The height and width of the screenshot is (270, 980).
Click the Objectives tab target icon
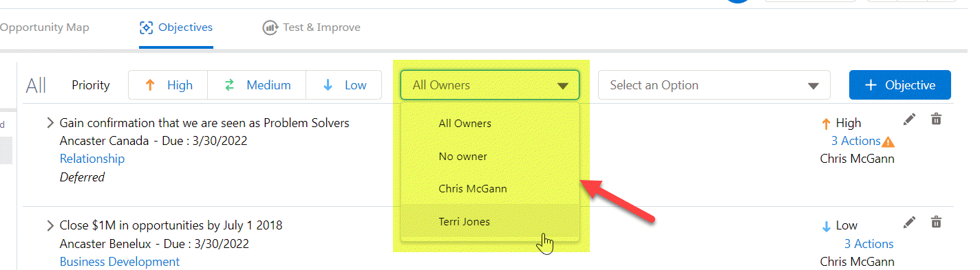[x=146, y=27]
